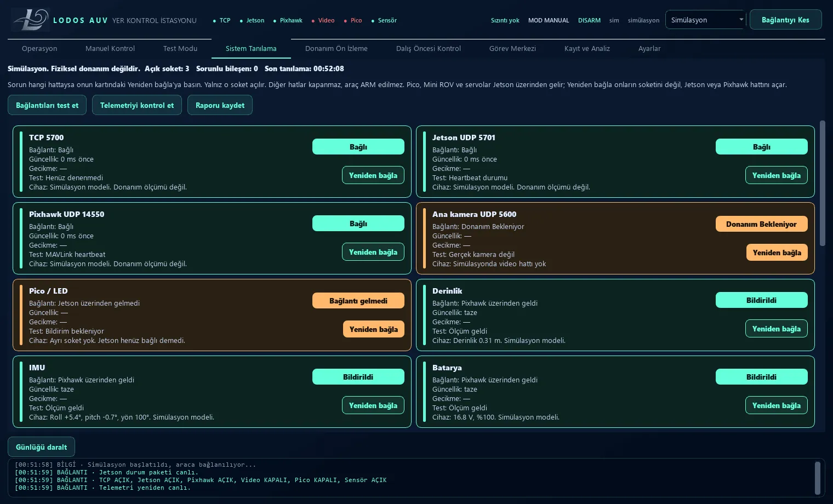
Task: Click the log panel scrollbar
Action: coord(818,478)
